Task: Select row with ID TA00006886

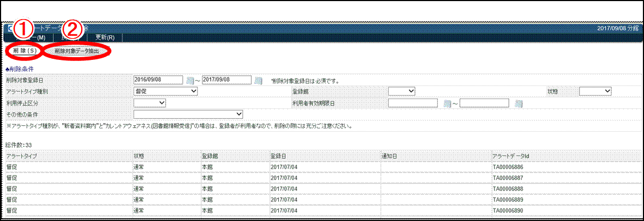Action: coord(322,167)
